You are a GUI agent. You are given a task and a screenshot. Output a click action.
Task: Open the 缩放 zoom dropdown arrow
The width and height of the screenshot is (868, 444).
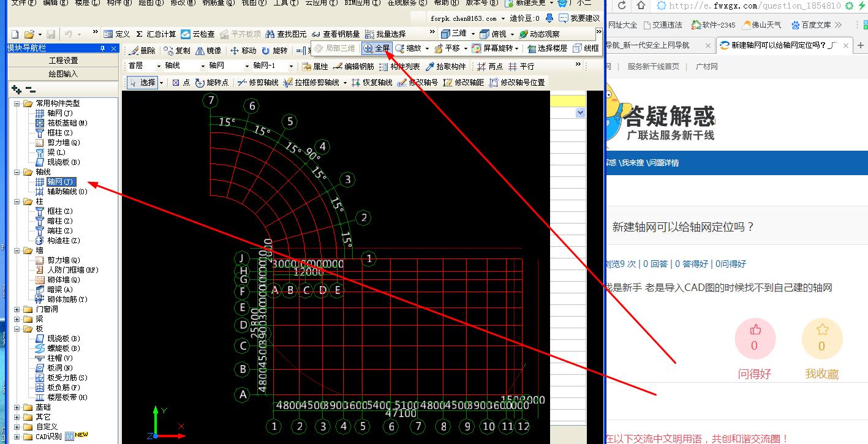(x=427, y=48)
